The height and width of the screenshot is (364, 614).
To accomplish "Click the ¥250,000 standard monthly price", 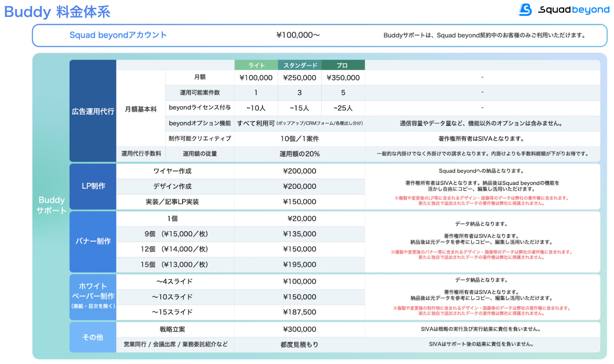I will pyautogui.click(x=300, y=78).
